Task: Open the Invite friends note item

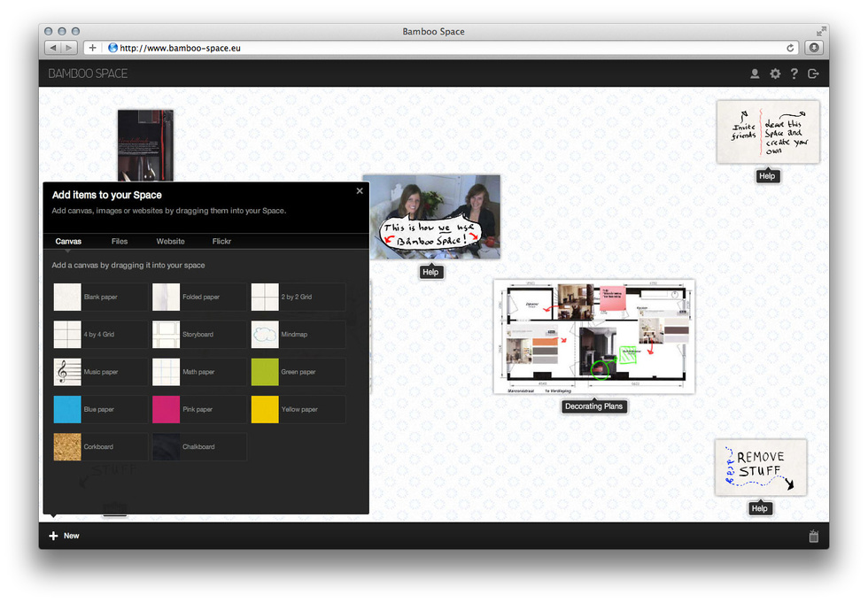Action: click(768, 132)
